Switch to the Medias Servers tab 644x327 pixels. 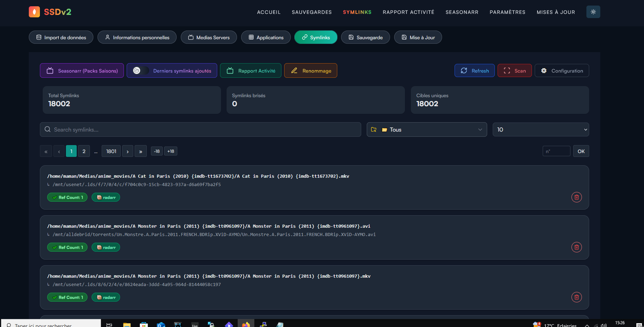click(x=209, y=37)
